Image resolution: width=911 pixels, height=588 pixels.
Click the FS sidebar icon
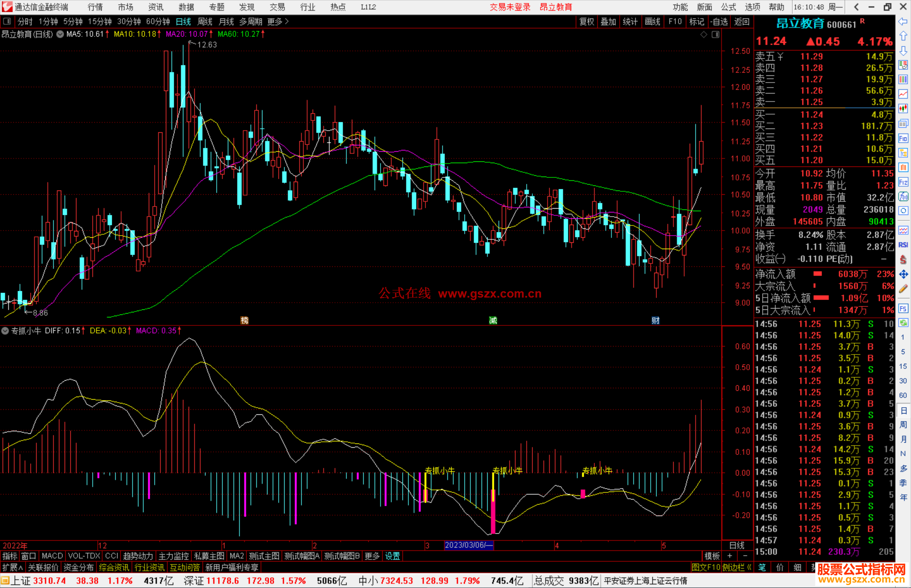pos(903,309)
